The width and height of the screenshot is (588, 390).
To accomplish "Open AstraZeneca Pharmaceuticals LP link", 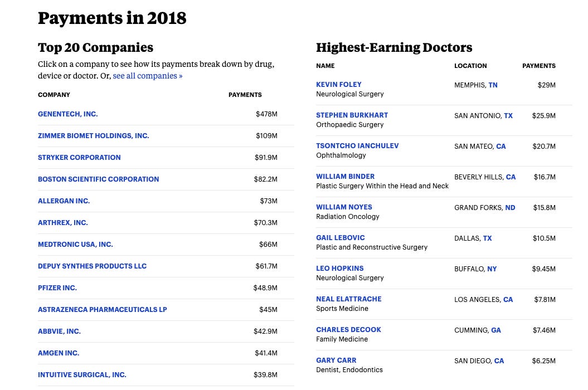I will (x=103, y=310).
